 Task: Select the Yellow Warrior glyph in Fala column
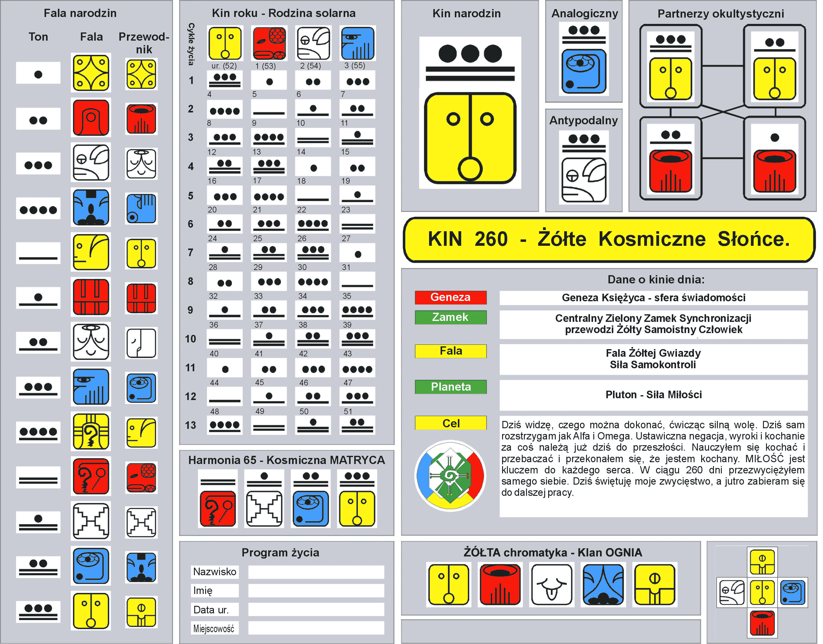(x=92, y=432)
